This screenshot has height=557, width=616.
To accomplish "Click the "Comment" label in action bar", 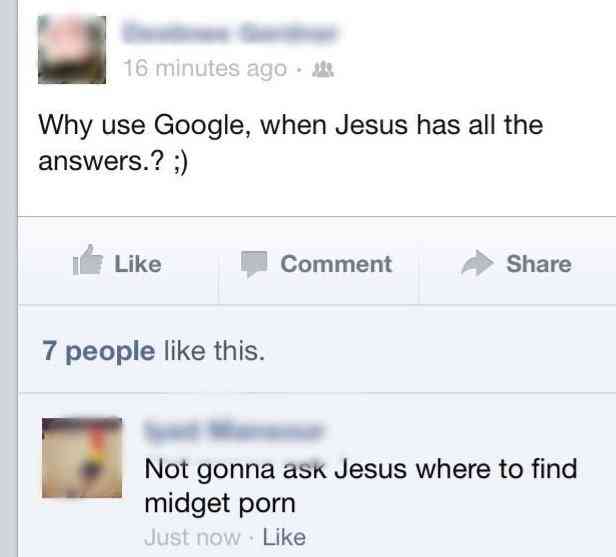I will tap(336, 264).
